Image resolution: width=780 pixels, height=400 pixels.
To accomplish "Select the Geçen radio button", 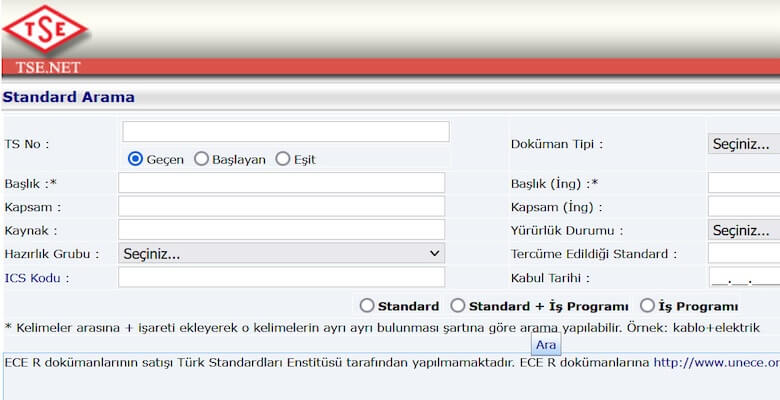I will [x=135, y=159].
